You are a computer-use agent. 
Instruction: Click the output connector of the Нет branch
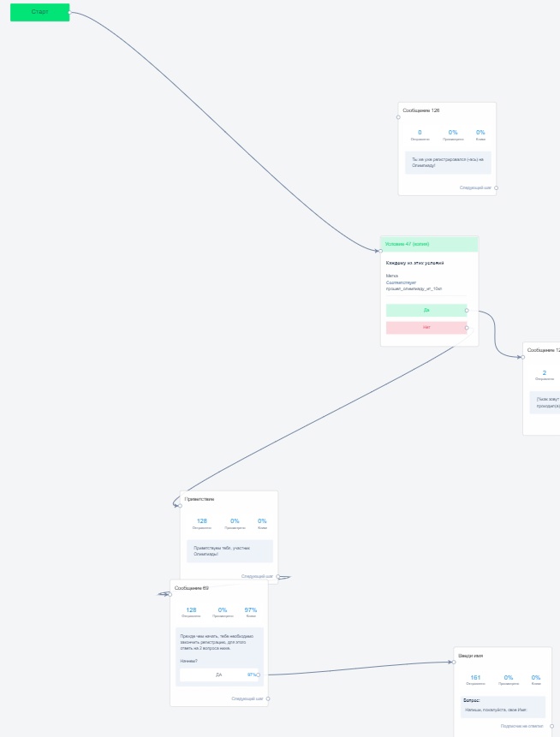467,327
